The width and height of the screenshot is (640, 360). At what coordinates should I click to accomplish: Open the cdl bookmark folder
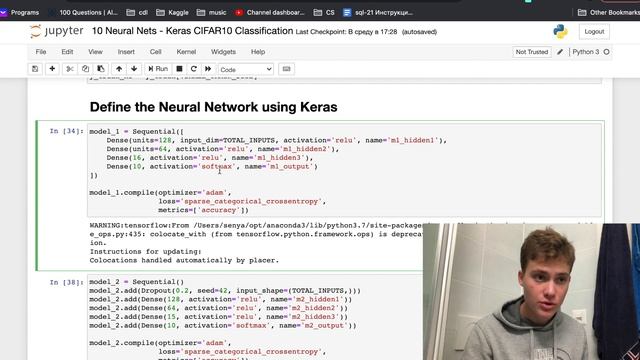pyautogui.click(x=138, y=13)
